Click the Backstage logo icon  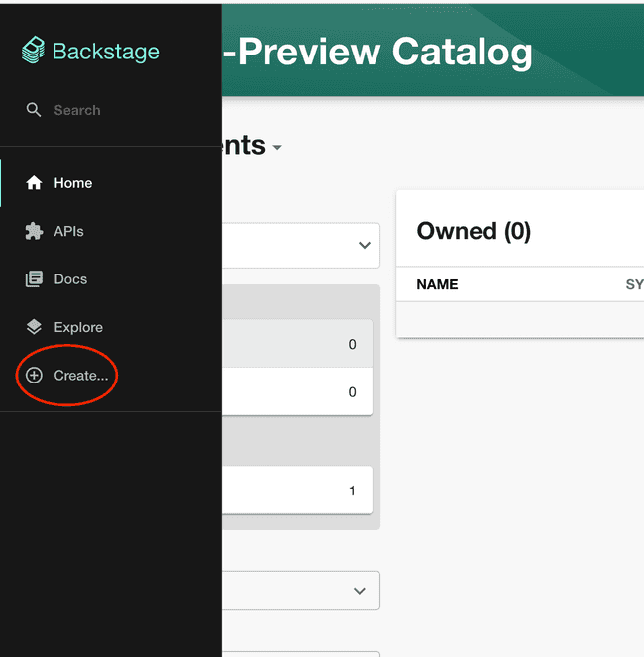coord(33,50)
